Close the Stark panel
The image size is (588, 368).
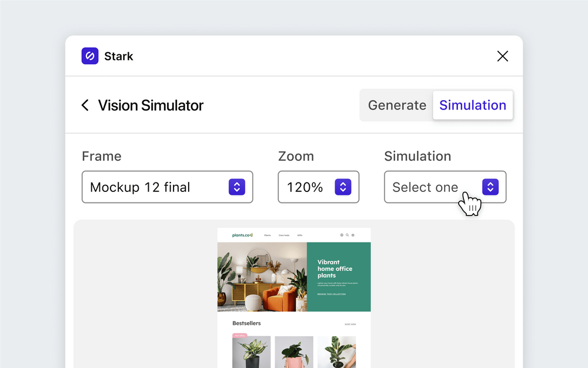(503, 56)
